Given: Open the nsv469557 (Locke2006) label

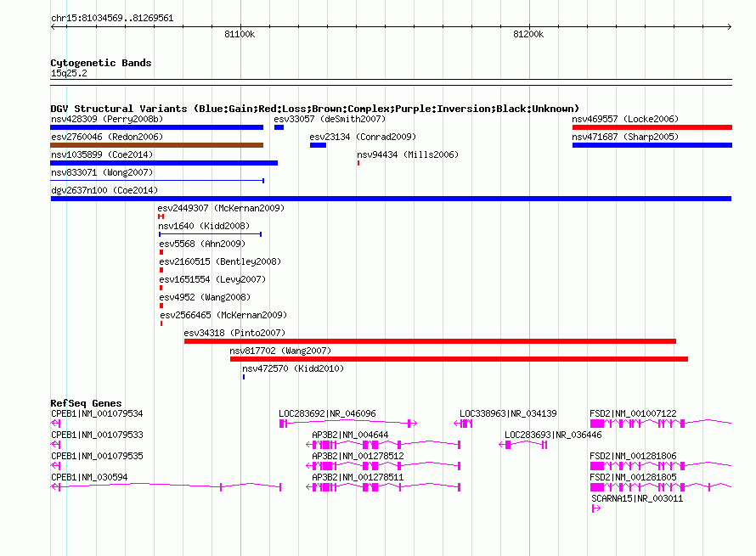Looking at the screenshot, I should coord(625,119).
